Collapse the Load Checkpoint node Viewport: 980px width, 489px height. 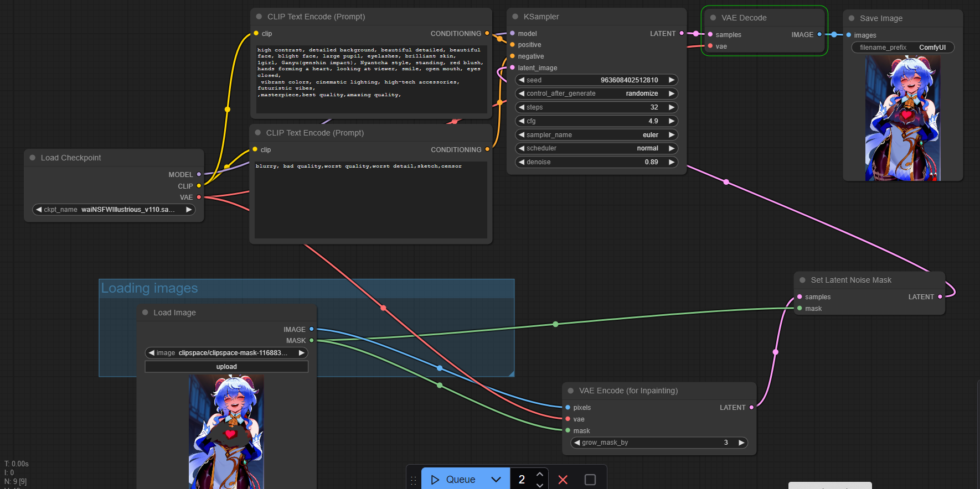(x=33, y=158)
